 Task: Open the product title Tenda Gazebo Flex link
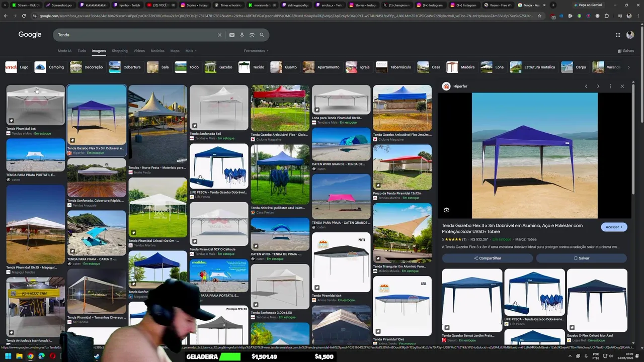point(512,228)
